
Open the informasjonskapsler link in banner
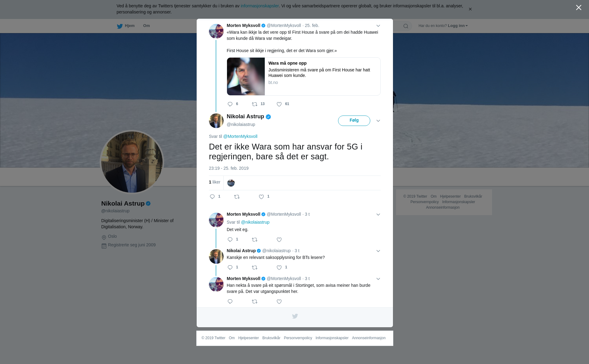260,6
